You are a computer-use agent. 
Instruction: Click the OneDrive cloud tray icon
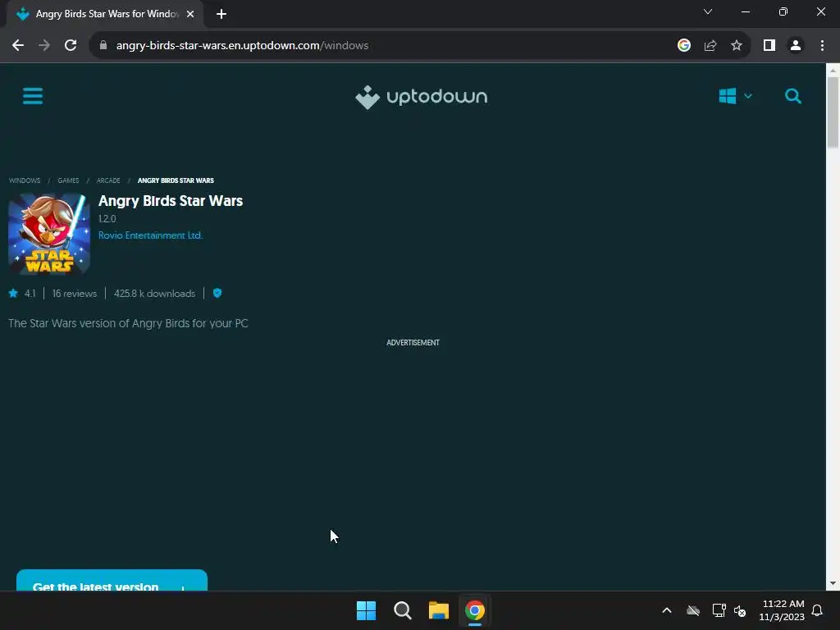(x=693, y=610)
